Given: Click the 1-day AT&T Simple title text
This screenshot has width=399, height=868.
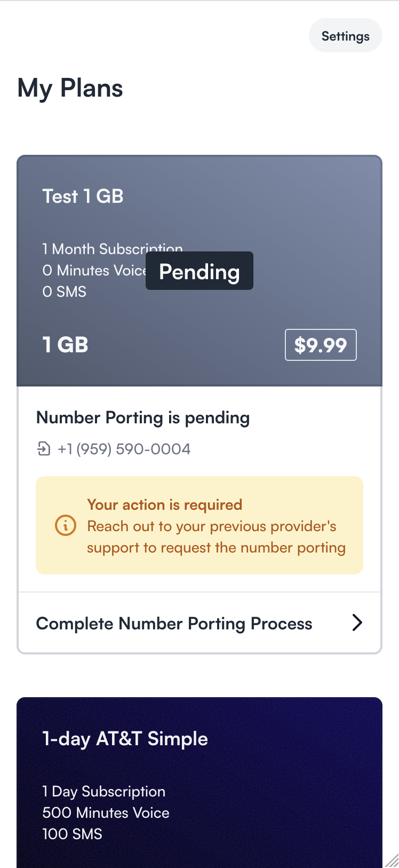Looking at the screenshot, I should [125, 739].
